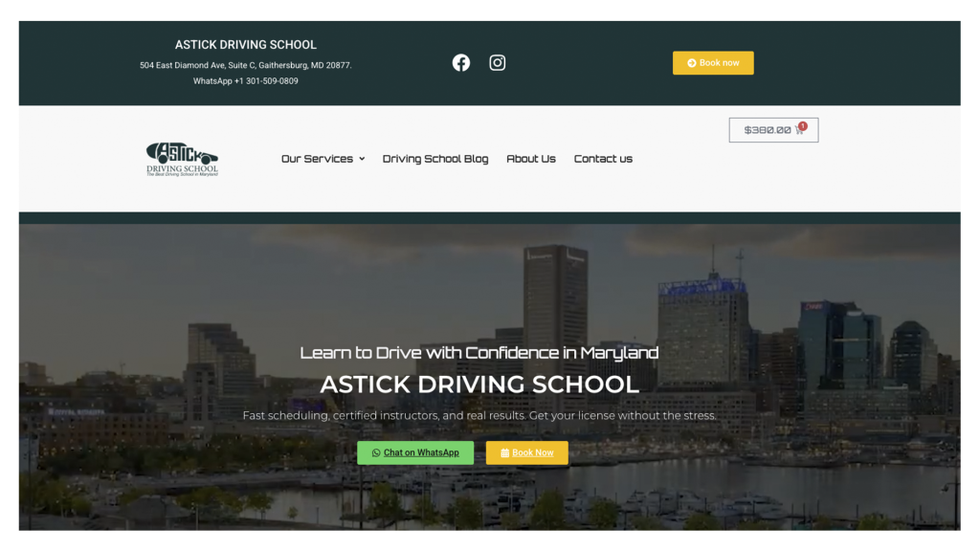Expand the Our Services menu
Viewport: 980px width, 551px height.
(323, 159)
